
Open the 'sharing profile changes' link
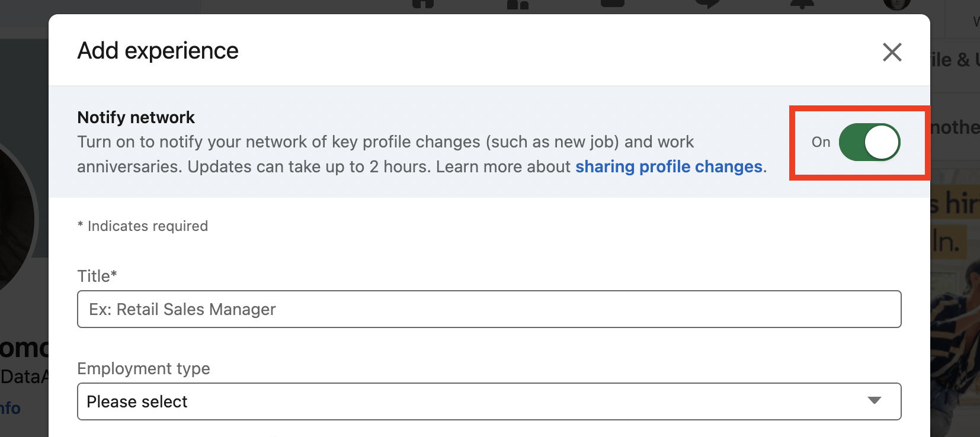[668, 166]
